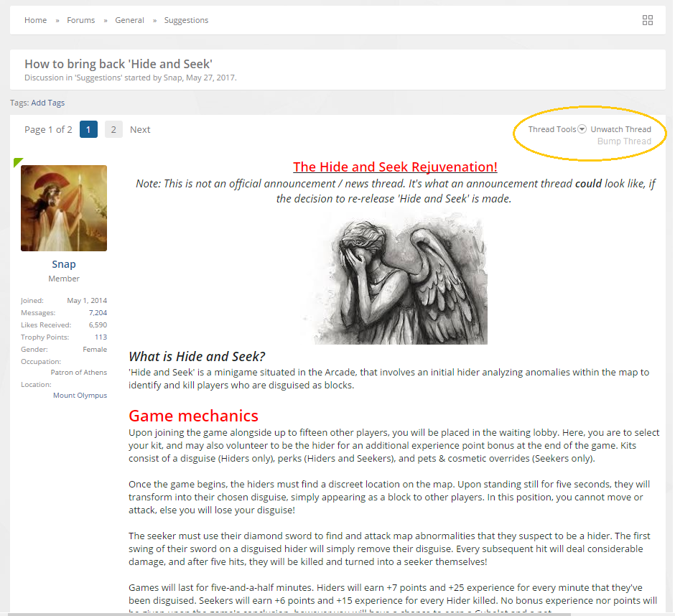
Task: Open the Forums breadcrumb link
Action: (x=81, y=20)
